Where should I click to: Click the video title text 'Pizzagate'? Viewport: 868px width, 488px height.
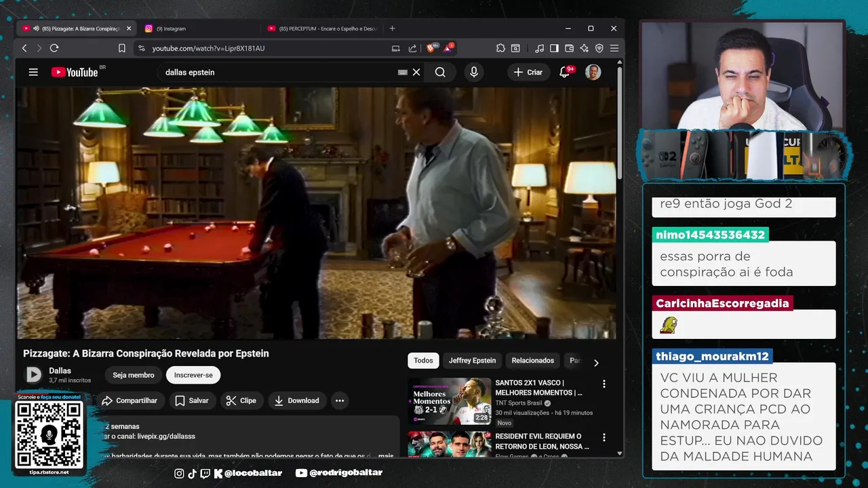[x=146, y=353]
